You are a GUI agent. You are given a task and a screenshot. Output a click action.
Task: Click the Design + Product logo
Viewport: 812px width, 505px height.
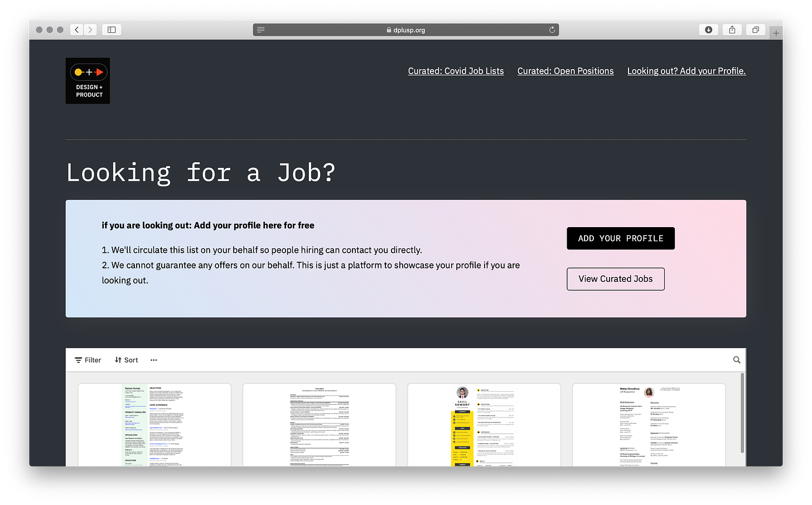point(88,81)
